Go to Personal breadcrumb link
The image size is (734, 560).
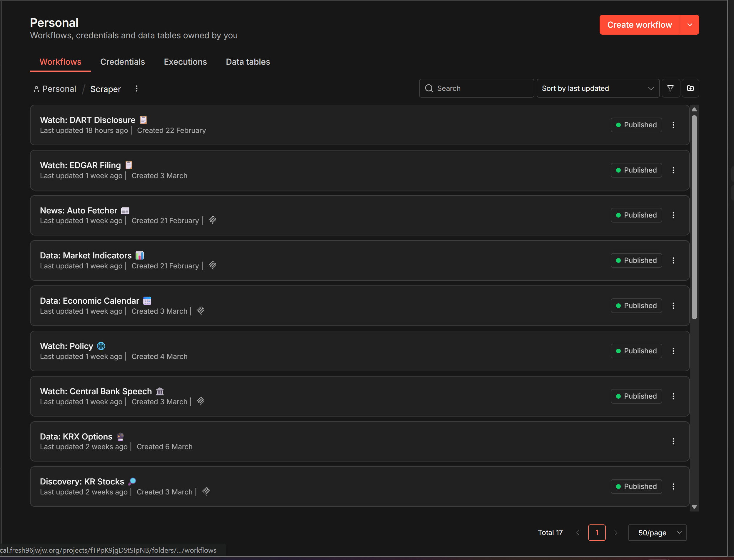pos(59,89)
